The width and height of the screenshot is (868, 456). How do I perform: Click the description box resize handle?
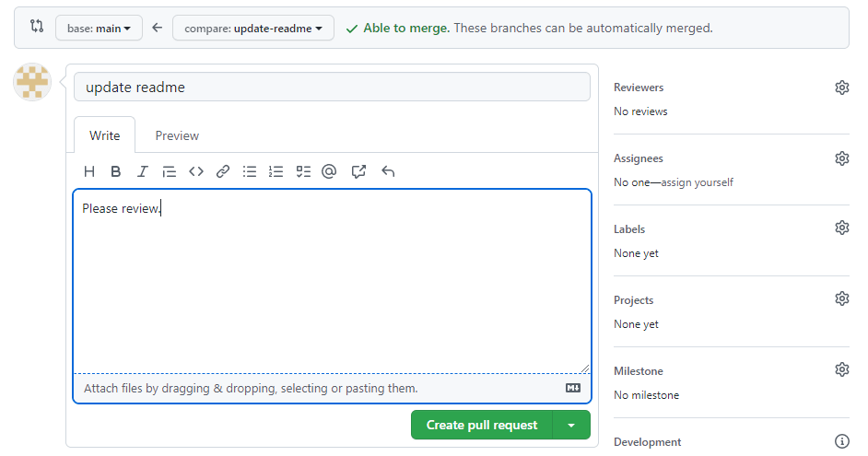pyautogui.click(x=584, y=368)
